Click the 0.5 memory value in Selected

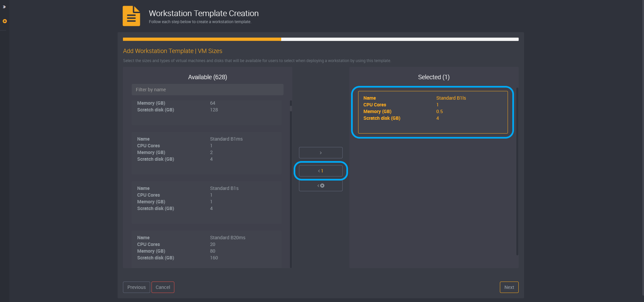(x=439, y=111)
